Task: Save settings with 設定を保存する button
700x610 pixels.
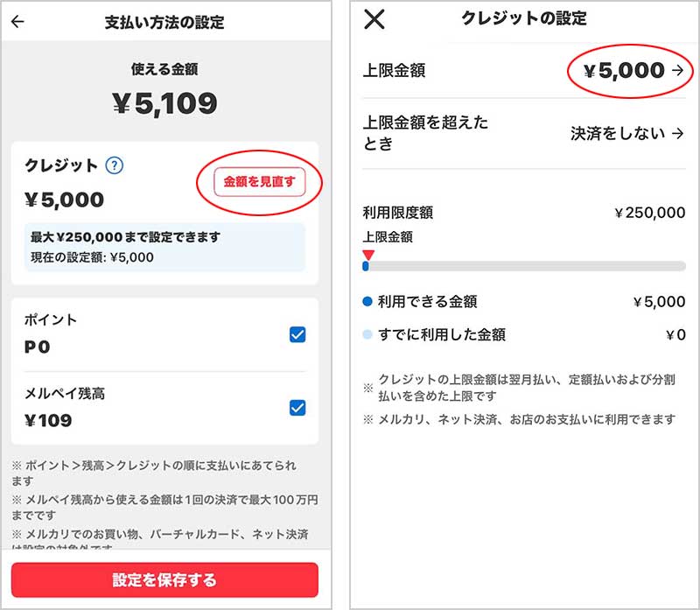Action: (x=164, y=580)
